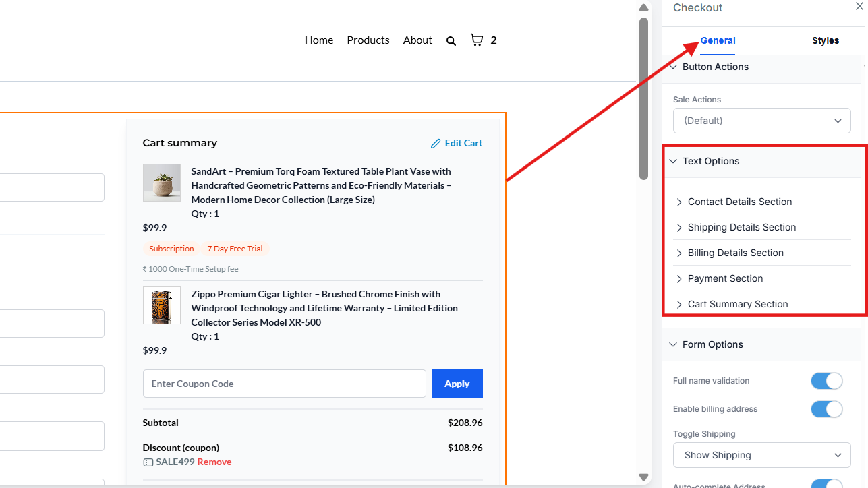Click the scrollbar up arrow
Viewport: 868px width, 488px height.
pyautogui.click(x=643, y=8)
